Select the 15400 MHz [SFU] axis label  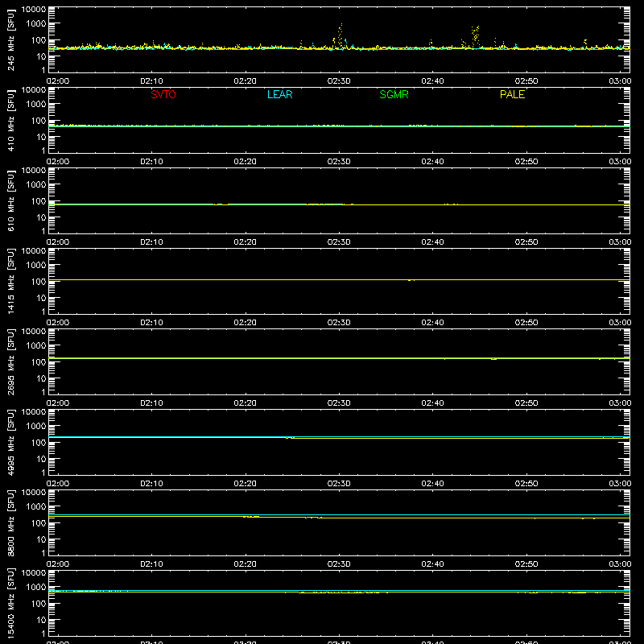(x=11, y=603)
